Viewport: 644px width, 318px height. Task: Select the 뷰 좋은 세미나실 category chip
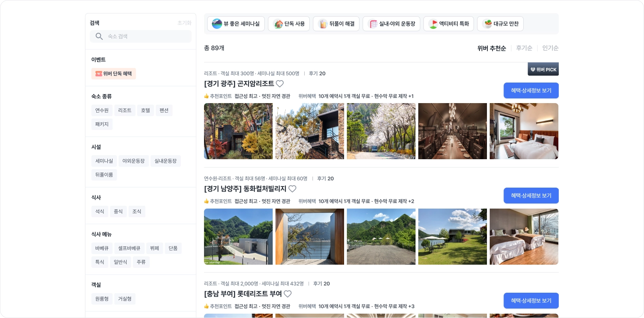coord(236,24)
